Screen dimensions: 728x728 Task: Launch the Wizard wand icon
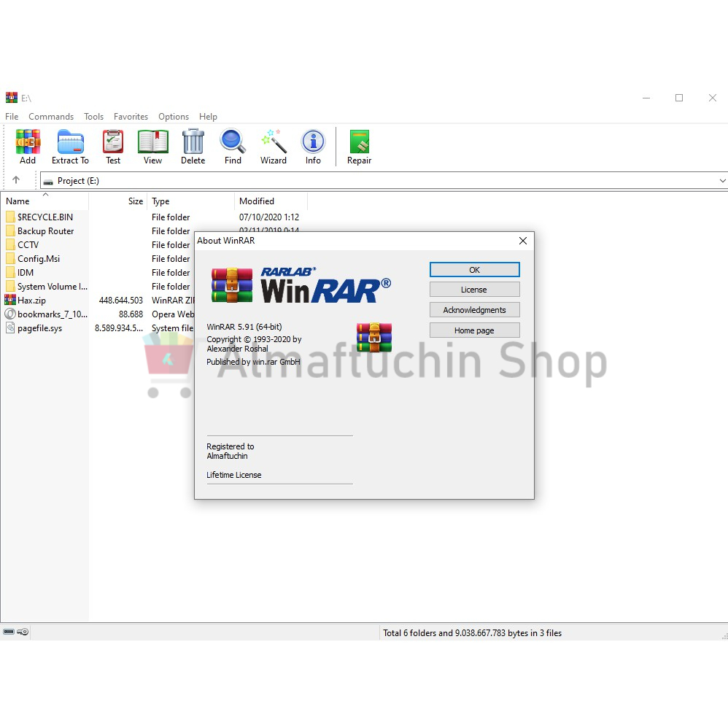(x=274, y=141)
